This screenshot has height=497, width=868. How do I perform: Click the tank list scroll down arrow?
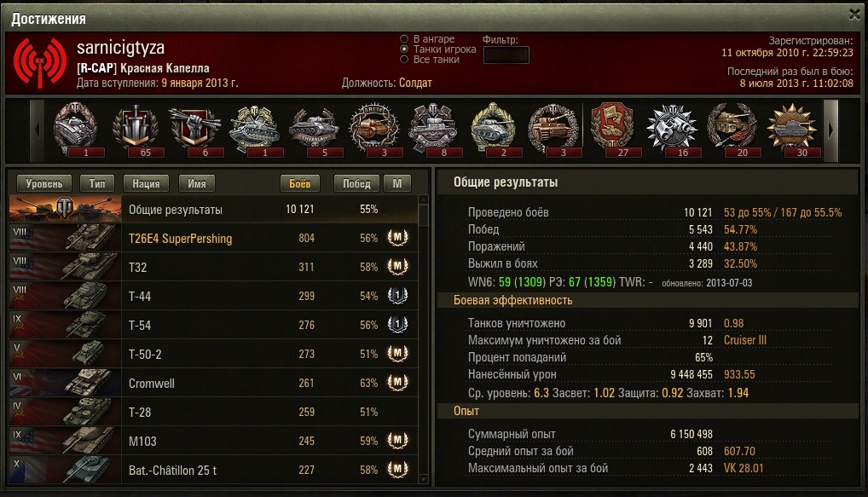[424, 479]
